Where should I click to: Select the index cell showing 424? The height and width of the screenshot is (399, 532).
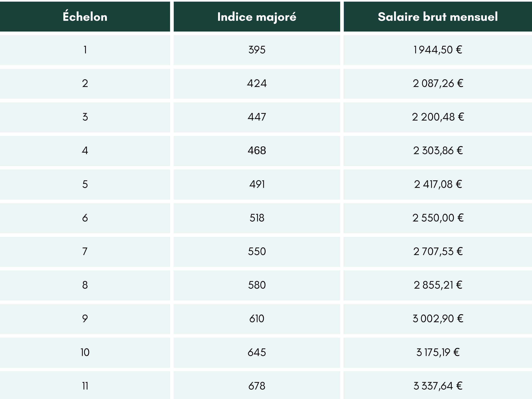(257, 83)
